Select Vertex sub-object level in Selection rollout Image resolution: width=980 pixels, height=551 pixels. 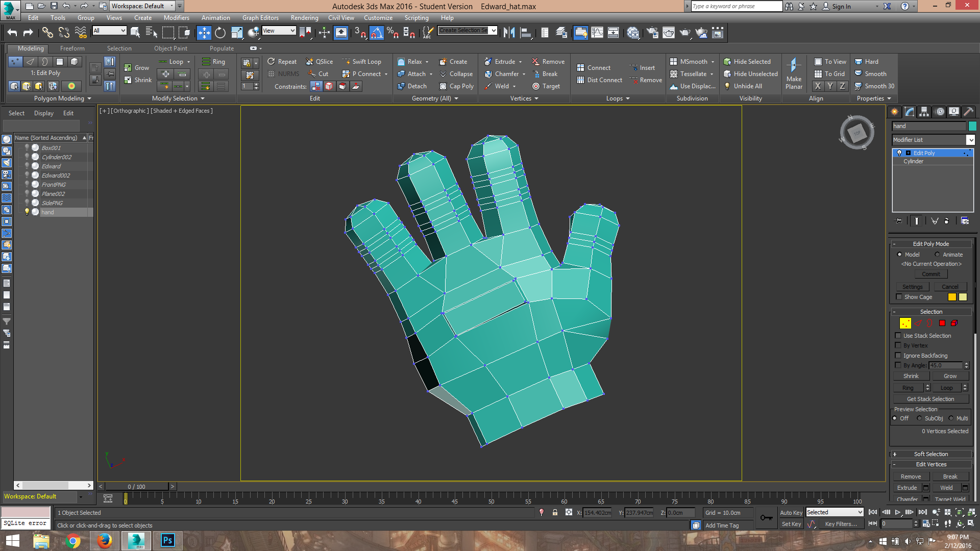click(905, 323)
